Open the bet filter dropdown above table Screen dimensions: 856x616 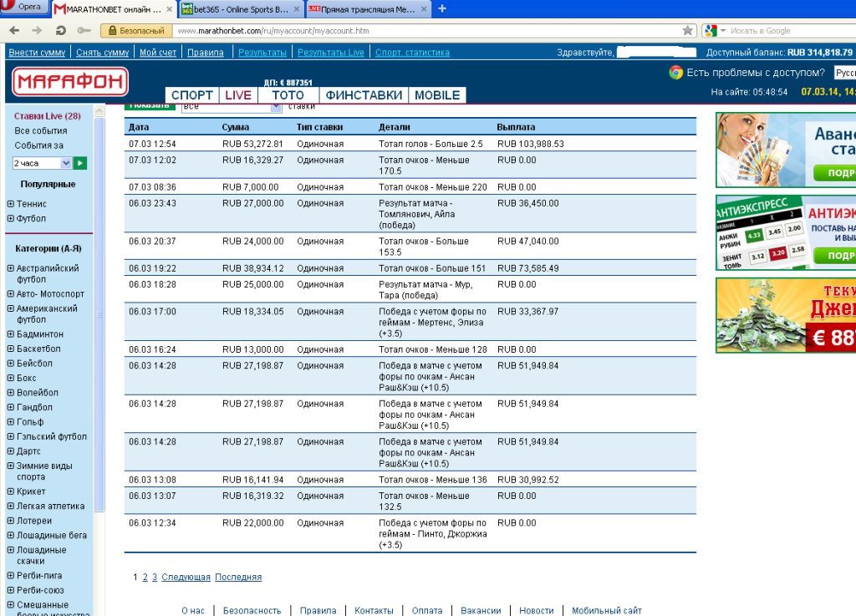click(x=232, y=107)
